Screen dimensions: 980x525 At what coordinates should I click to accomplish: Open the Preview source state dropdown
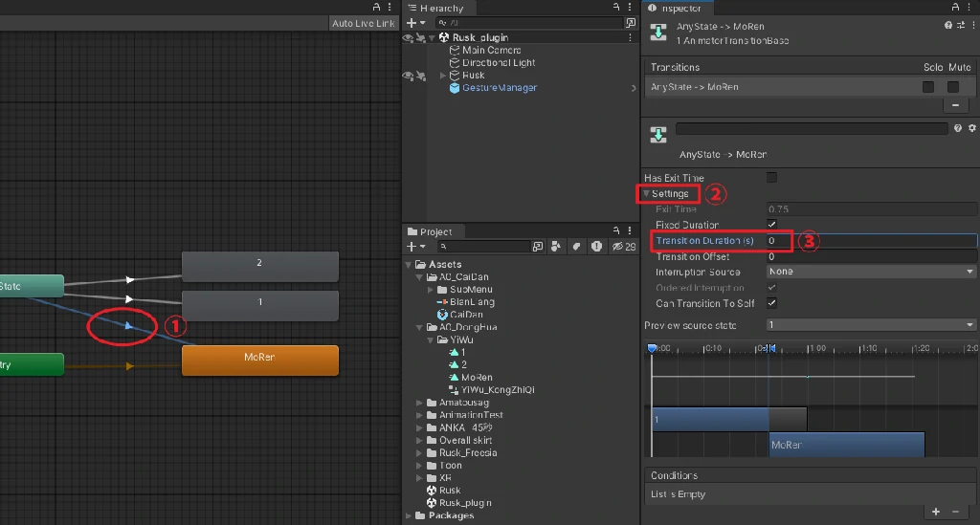(x=871, y=325)
